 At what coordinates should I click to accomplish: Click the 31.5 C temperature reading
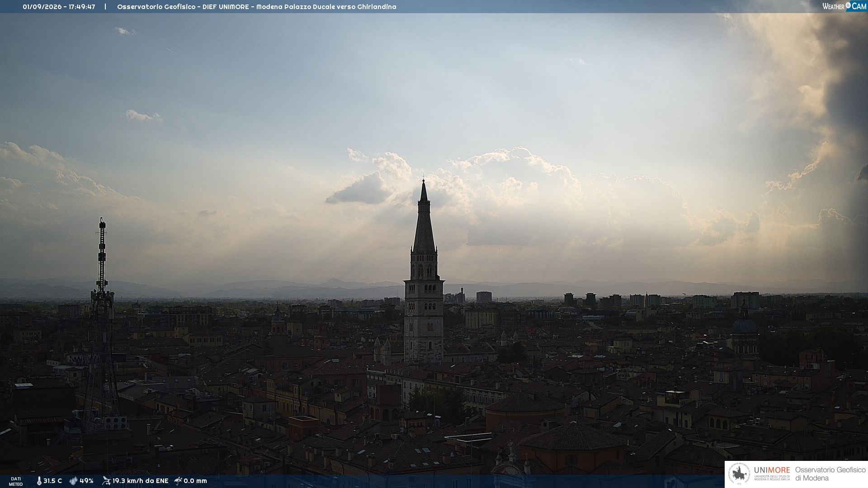(x=52, y=481)
